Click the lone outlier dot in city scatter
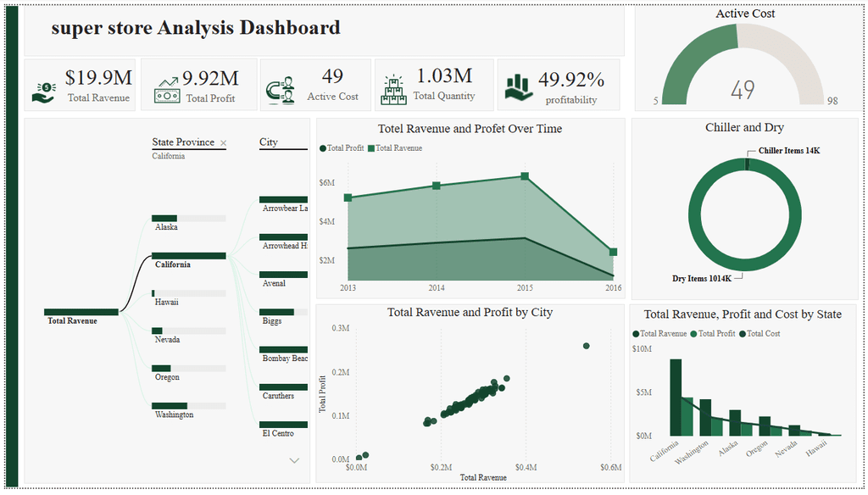Viewport: 868px width, 495px height. click(587, 346)
